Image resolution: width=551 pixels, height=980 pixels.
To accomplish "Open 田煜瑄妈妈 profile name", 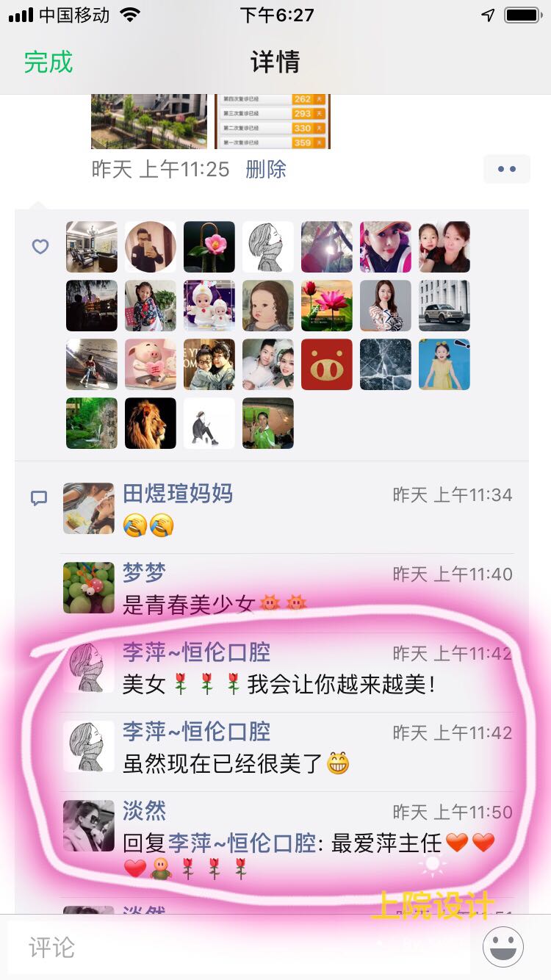I will point(178,494).
